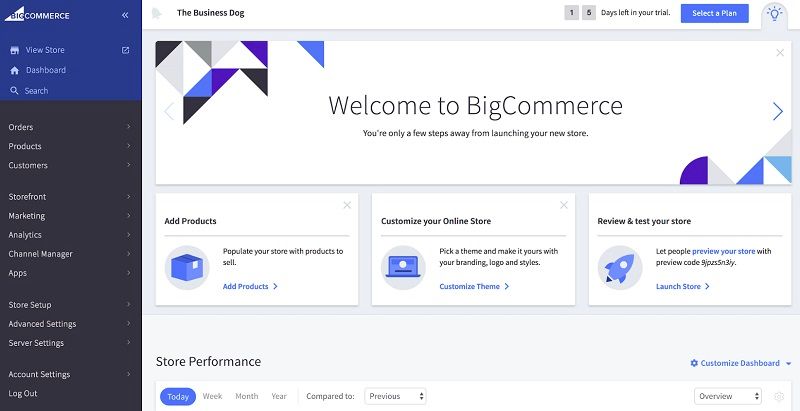Click the View Store storefront icon
Screen dimensions: 800x411
point(15,50)
